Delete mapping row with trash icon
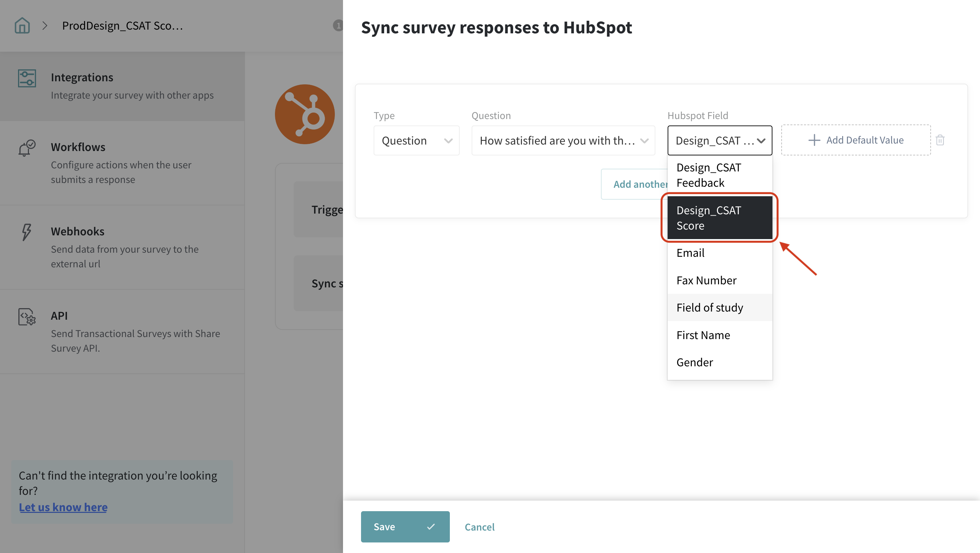This screenshot has height=553, width=980. click(x=940, y=140)
